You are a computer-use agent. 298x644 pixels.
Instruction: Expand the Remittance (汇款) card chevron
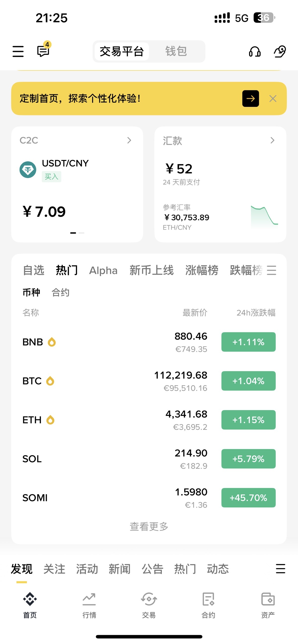(272, 140)
